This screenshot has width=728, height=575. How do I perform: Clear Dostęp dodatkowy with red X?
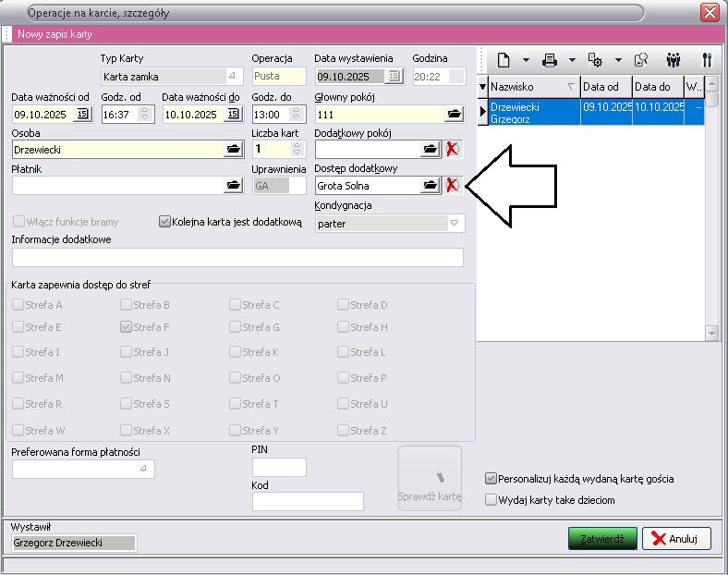click(x=452, y=185)
